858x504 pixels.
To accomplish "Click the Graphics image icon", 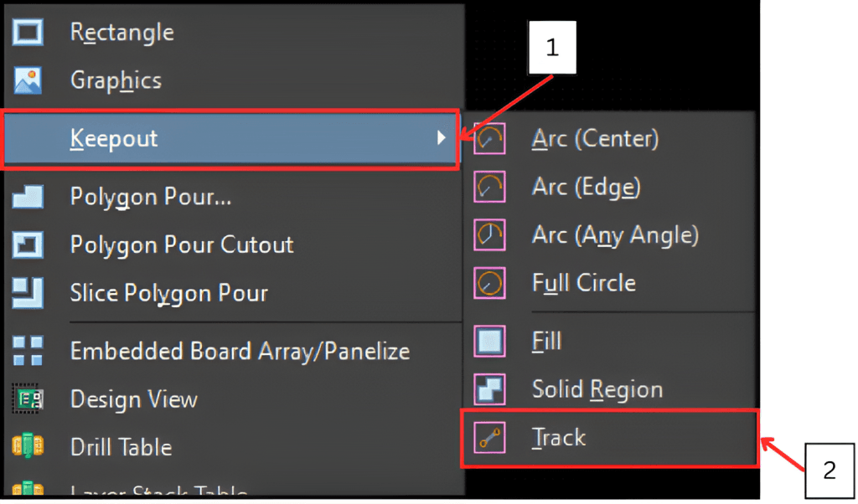I will point(28,81).
